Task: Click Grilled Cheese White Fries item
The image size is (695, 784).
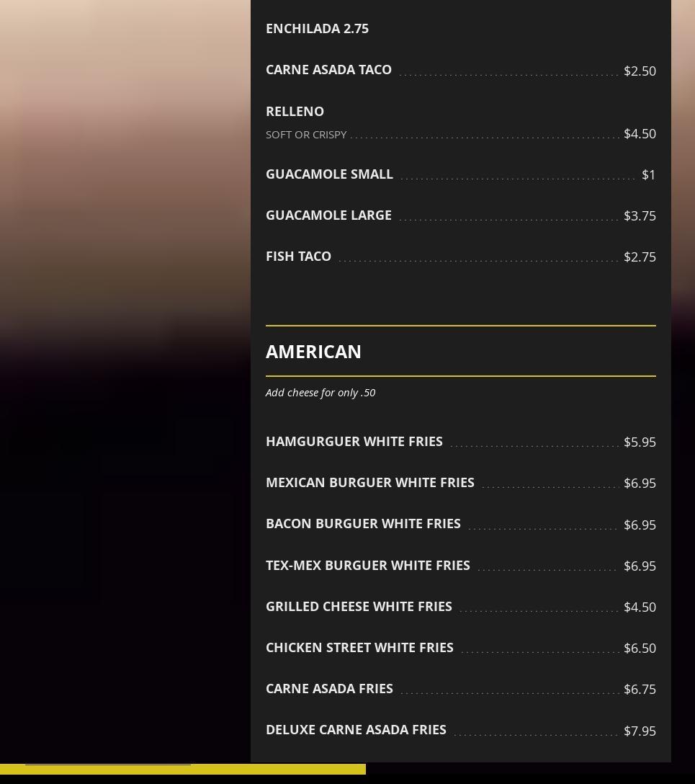Action: click(359, 607)
